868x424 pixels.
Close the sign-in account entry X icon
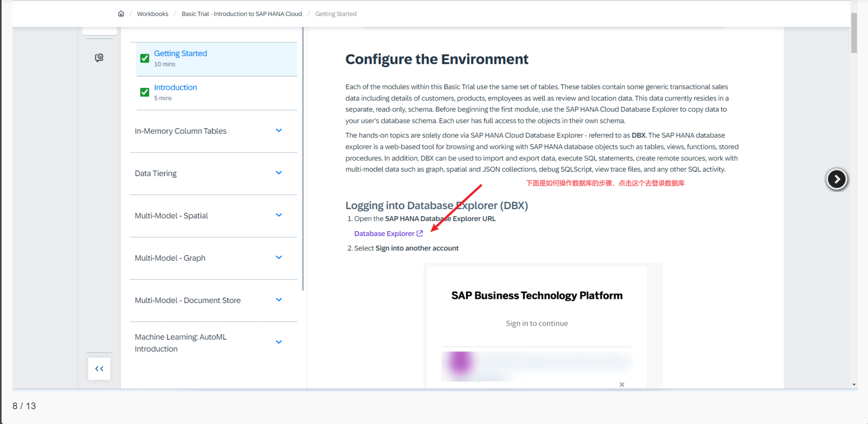[622, 385]
